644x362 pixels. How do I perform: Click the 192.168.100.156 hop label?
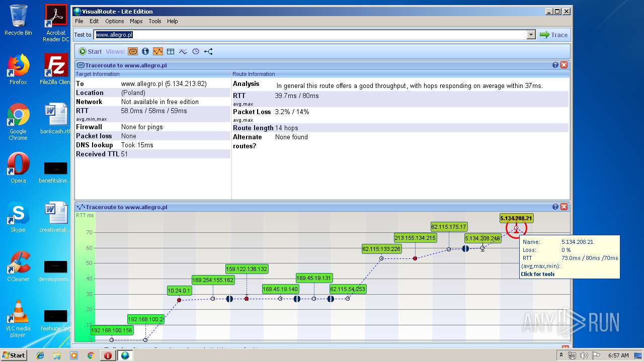(x=112, y=330)
